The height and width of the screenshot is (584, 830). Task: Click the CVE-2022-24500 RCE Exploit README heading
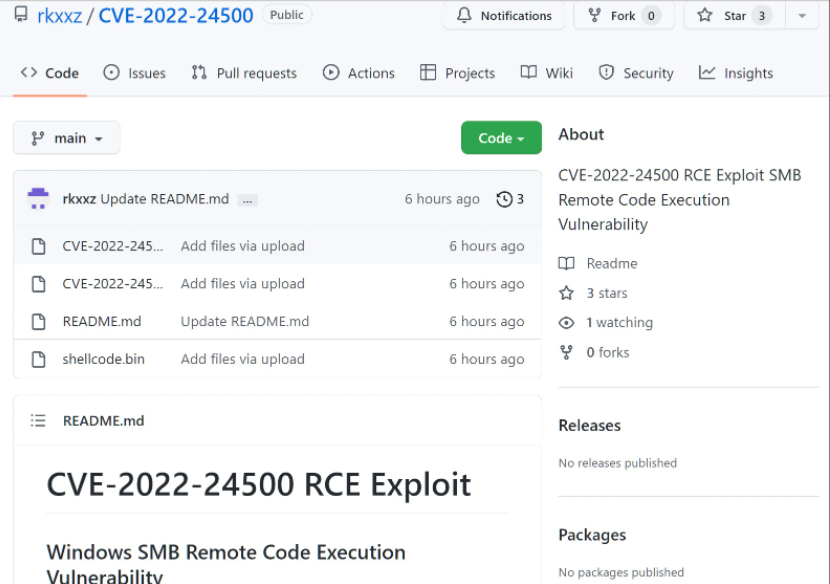click(259, 484)
